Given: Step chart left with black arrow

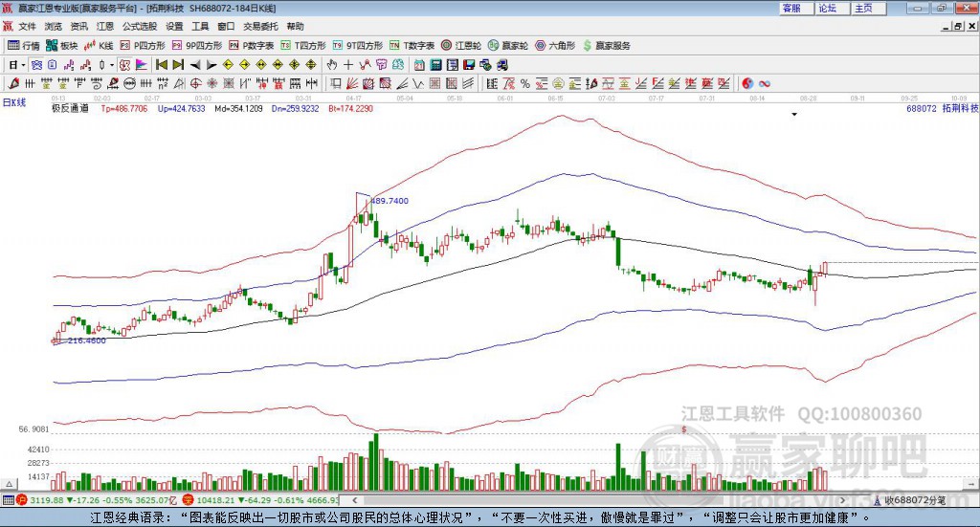Looking at the screenshot, I should 195,65.
